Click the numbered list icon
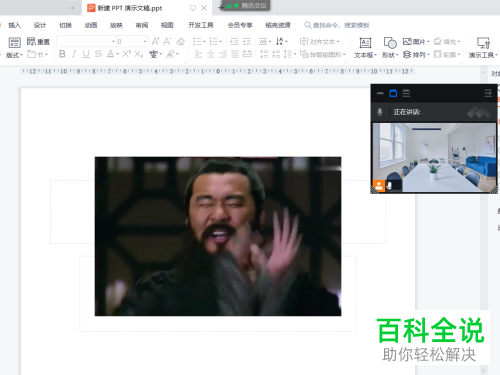 point(215,42)
